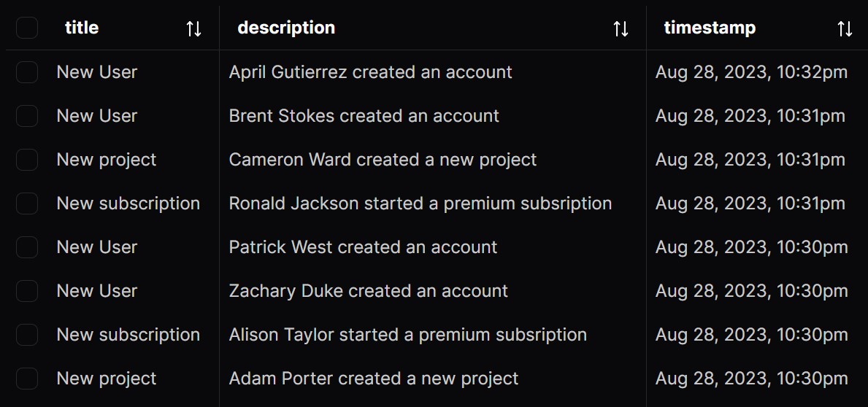Click the 10:32pm timestamp cell
This screenshot has height=407, width=868.
pos(751,72)
